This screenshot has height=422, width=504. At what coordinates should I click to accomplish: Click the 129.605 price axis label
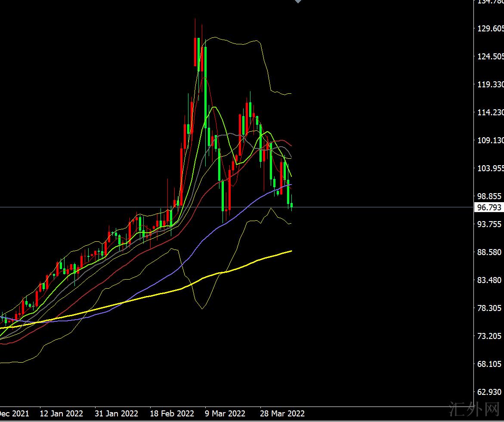[x=490, y=28]
